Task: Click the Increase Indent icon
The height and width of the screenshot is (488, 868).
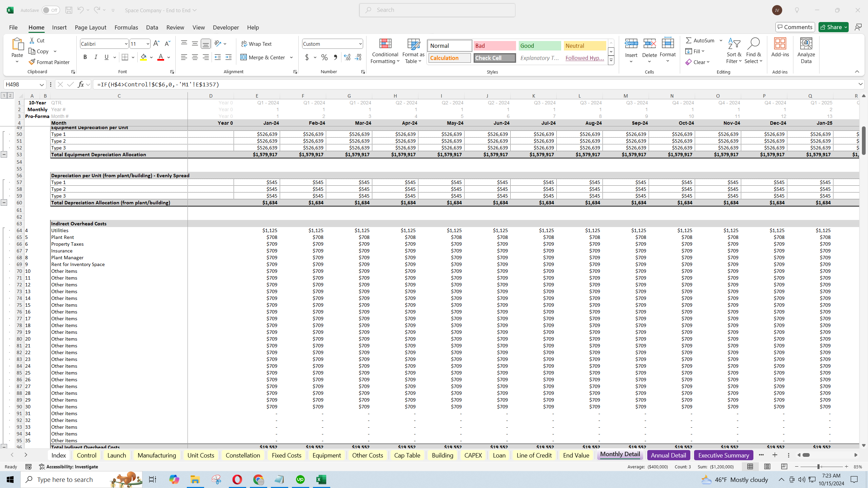Action: 229,57
